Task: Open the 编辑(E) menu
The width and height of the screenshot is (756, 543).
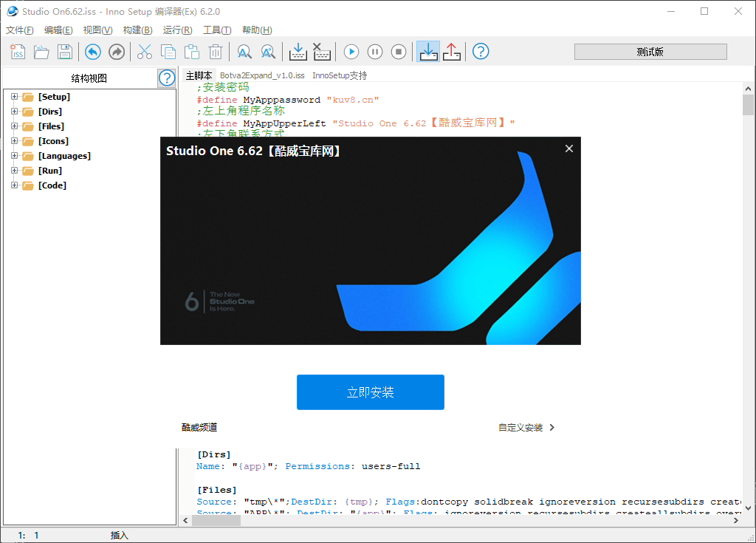Action: (x=58, y=30)
